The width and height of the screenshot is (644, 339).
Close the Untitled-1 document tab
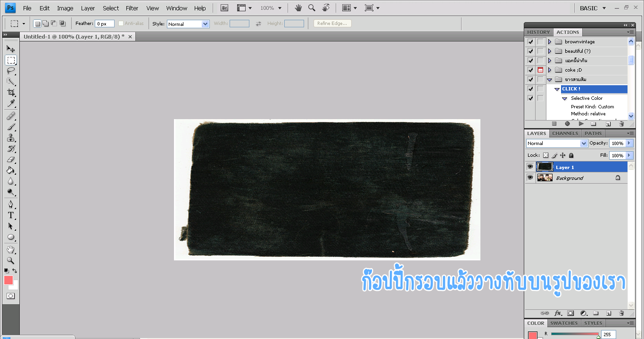130,36
